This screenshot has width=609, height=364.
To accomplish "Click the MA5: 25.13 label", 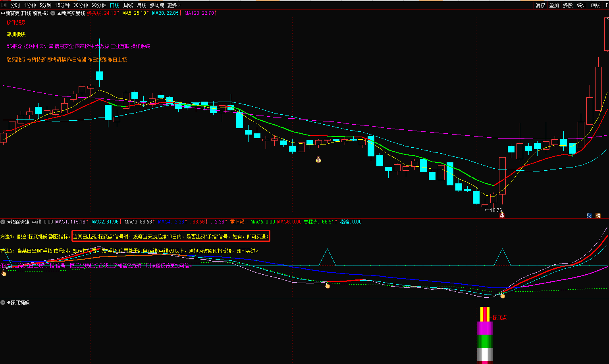I will coord(136,13).
